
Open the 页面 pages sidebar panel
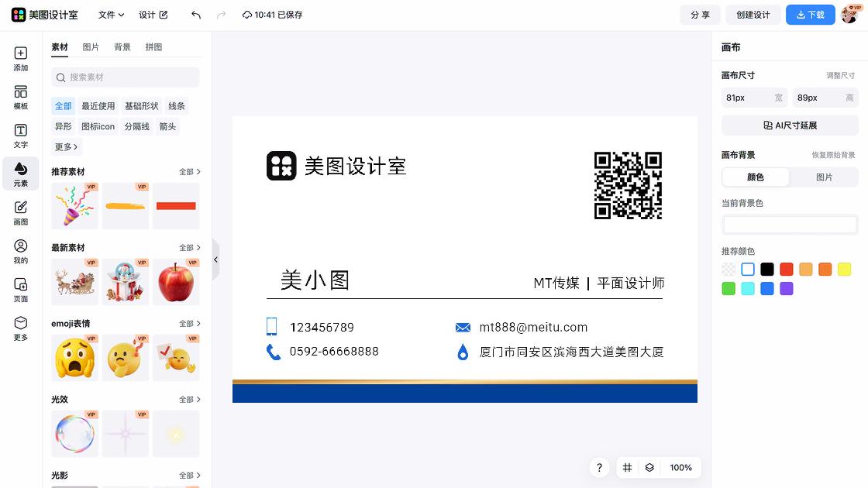20,290
